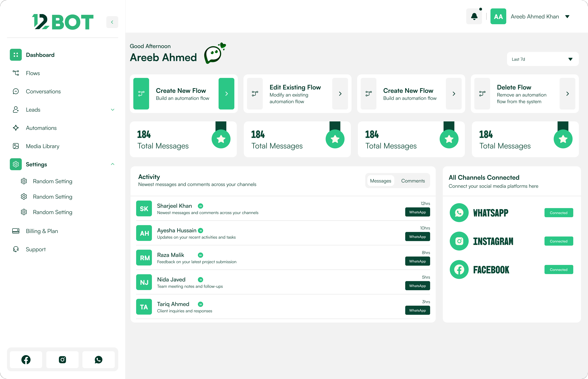Switch to the Messages tab

click(x=381, y=181)
